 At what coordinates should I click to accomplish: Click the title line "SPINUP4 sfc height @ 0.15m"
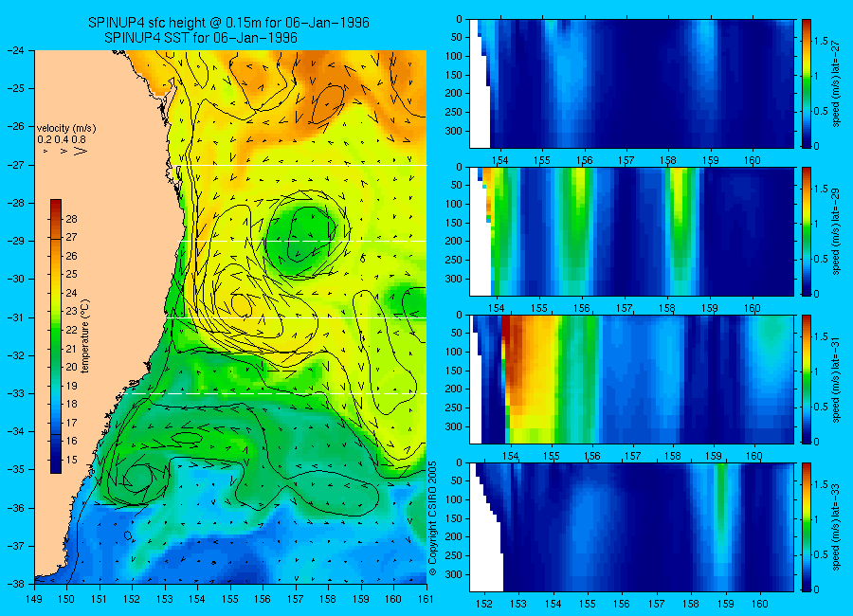click(228, 23)
